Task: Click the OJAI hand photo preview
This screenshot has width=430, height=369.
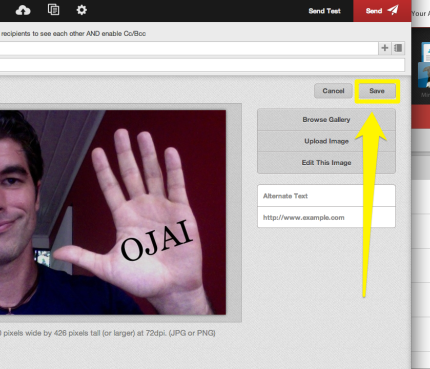Action: 113,212
